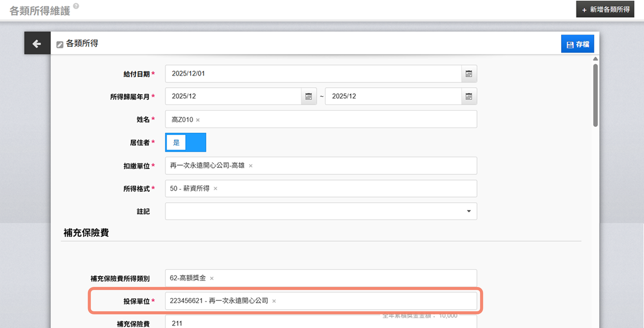Image resolution: width=644 pixels, height=328 pixels.
Task: Open calendar for start 所得歸屬年月
Action: (309, 96)
